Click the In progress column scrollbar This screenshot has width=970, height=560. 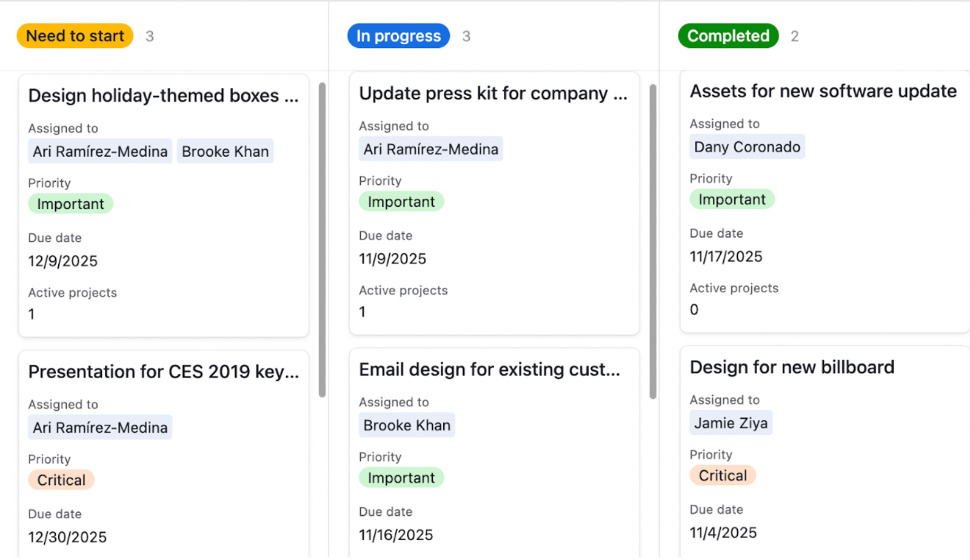click(653, 242)
